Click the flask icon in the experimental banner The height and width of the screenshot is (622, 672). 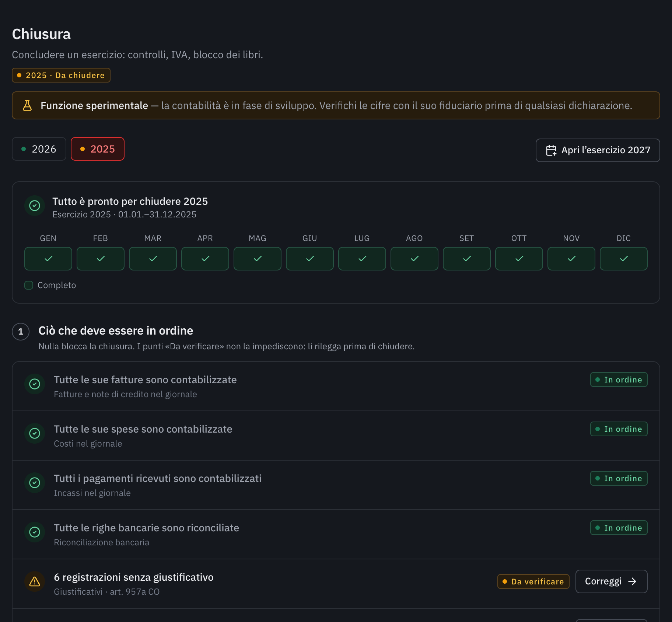click(27, 105)
